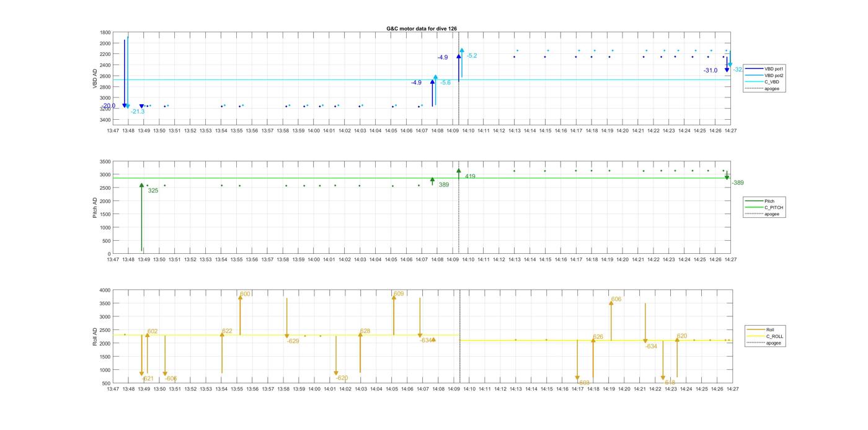Click the '14:09' time label under the Pitch plot
Viewport: 868px width, 430px height.
453,260
